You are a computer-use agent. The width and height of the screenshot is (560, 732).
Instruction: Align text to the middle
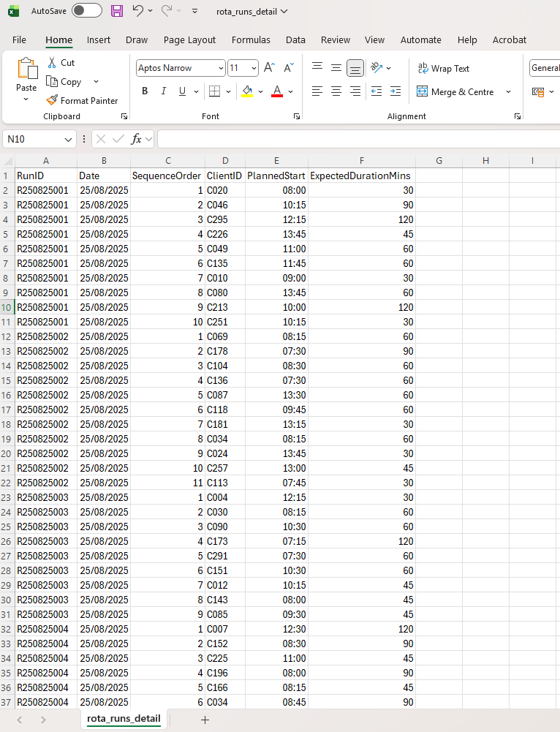click(x=336, y=68)
